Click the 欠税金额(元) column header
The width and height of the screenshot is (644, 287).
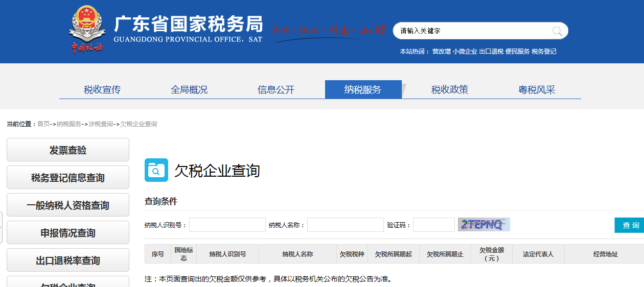coord(492,254)
